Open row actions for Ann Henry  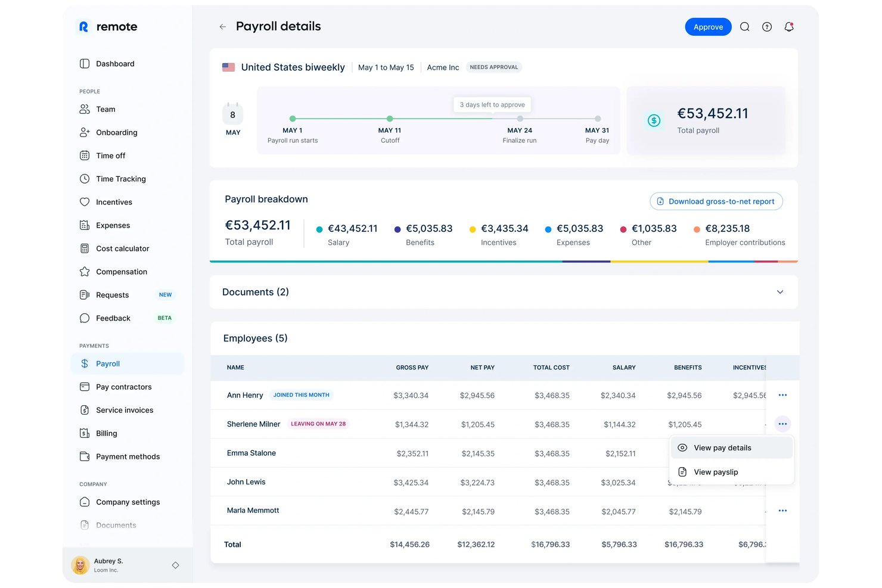click(x=782, y=395)
